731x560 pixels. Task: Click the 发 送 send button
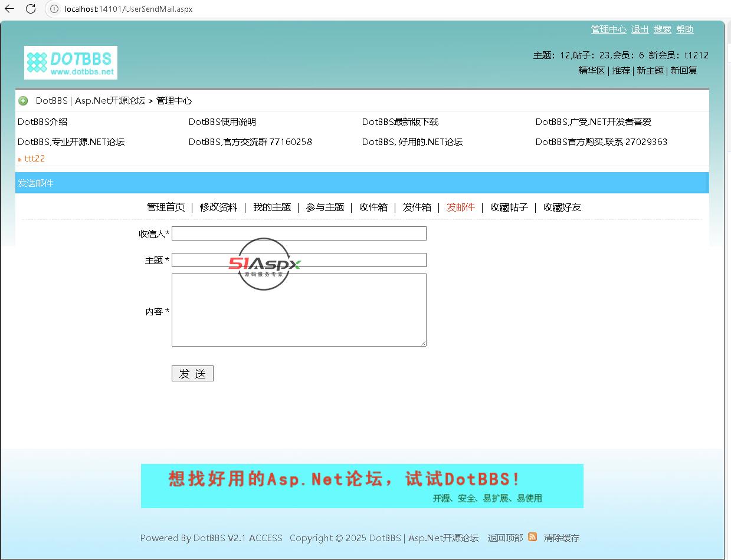tap(192, 374)
